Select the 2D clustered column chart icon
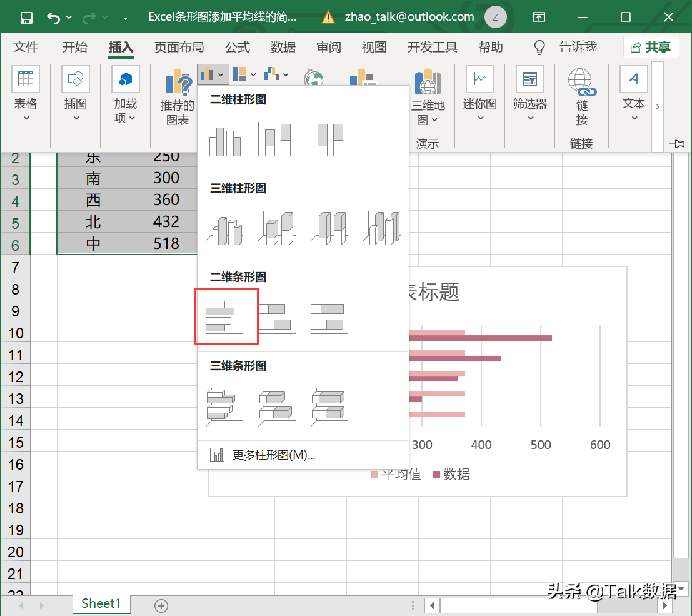This screenshot has height=616, width=692. (x=224, y=139)
